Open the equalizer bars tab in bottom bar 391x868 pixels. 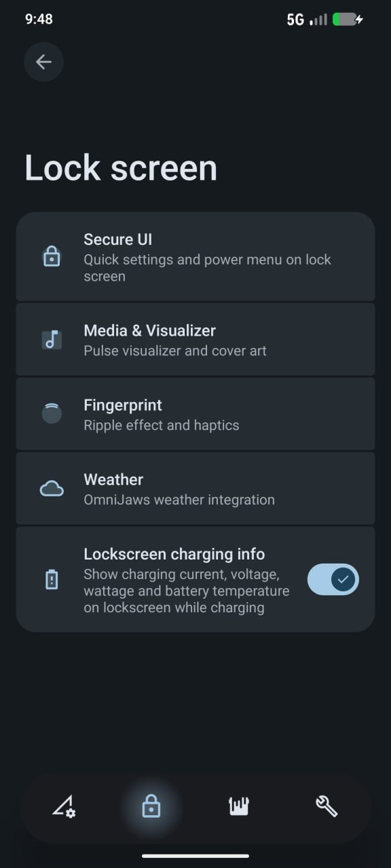pos(238,806)
